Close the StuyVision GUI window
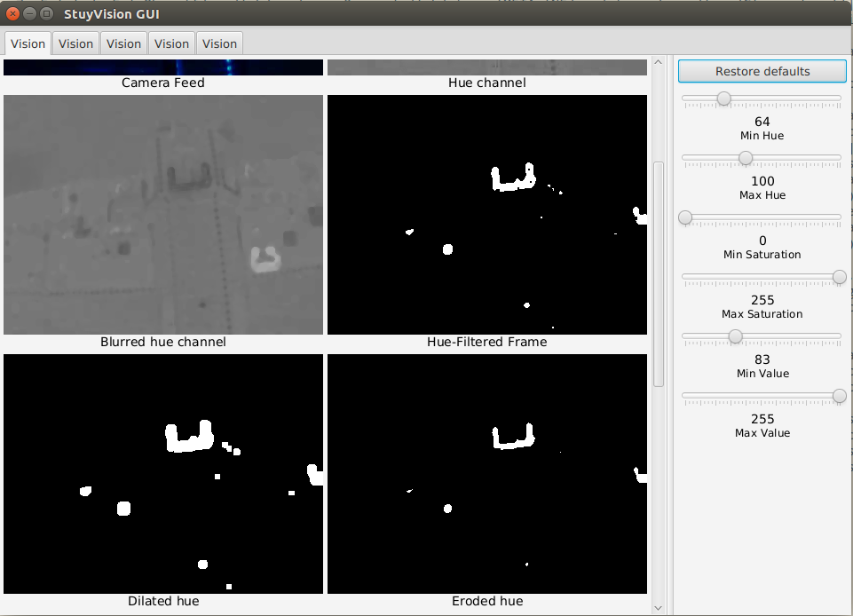The height and width of the screenshot is (616, 853). [x=13, y=13]
